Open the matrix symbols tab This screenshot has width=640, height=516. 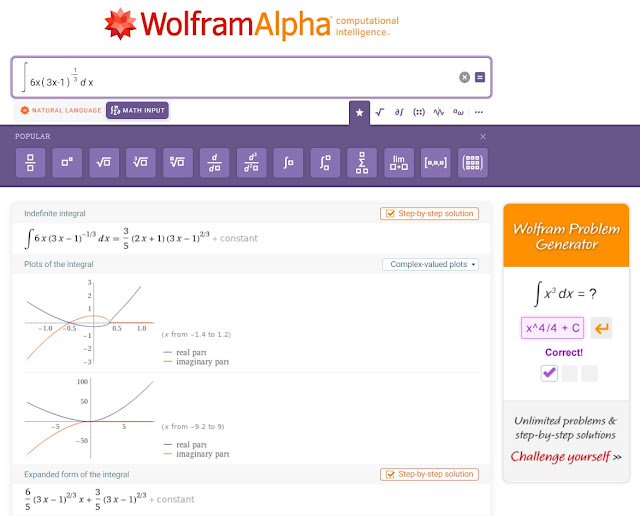[x=419, y=112]
